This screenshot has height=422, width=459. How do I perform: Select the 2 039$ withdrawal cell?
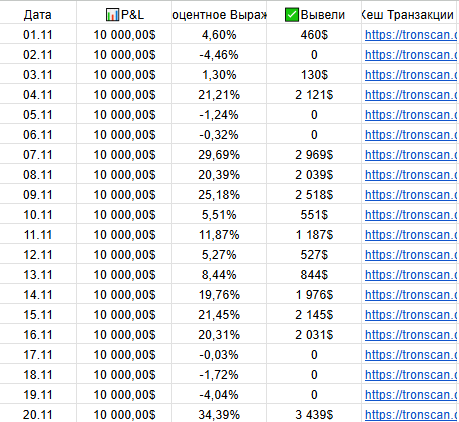point(314,174)
